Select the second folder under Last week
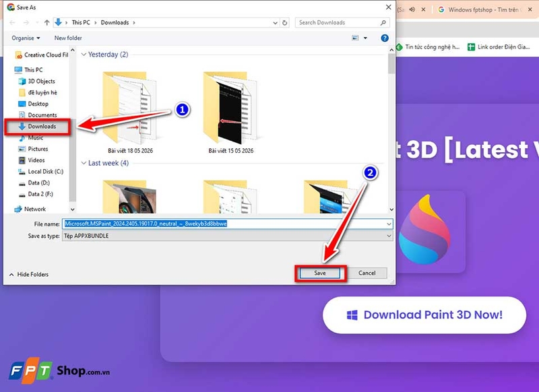539x392 pixels. pos(230,196)
